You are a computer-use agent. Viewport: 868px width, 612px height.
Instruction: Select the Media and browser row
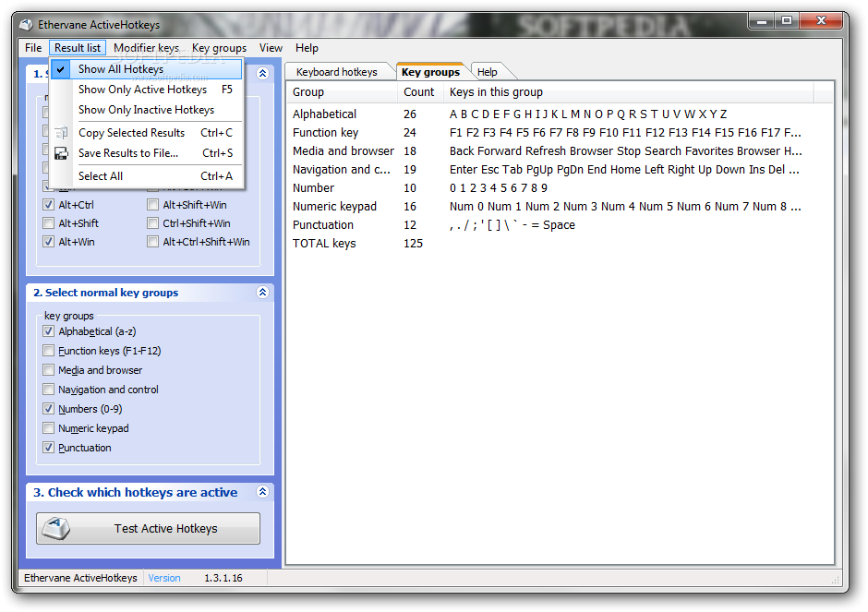(559, 151)
